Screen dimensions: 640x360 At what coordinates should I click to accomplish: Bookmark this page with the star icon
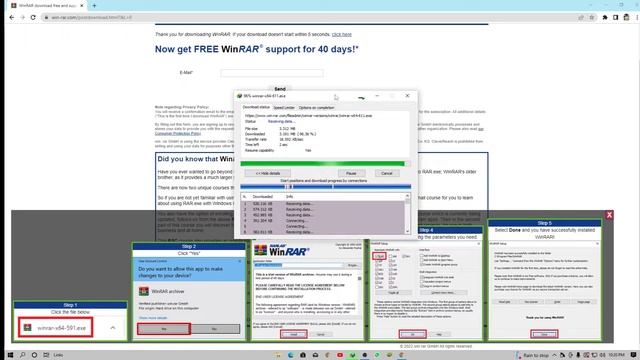(x=592, y=18)
